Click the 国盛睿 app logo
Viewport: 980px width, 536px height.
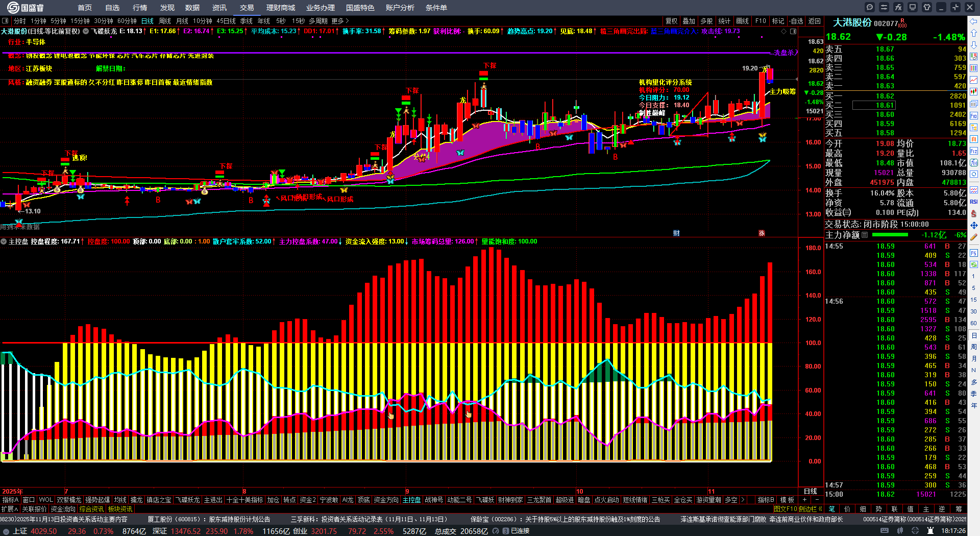click(26, 8)
